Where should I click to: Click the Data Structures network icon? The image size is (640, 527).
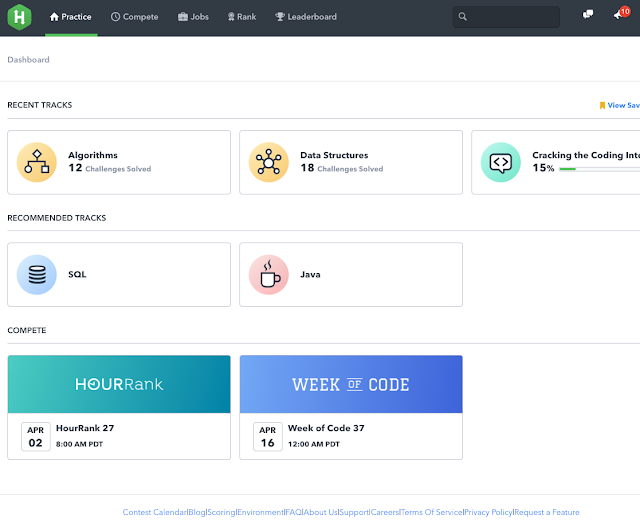269,162
